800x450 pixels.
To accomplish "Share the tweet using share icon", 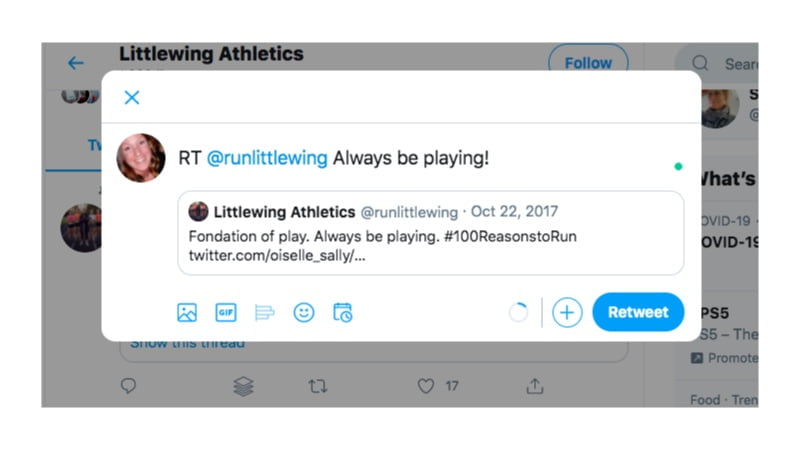I will 535,386.
